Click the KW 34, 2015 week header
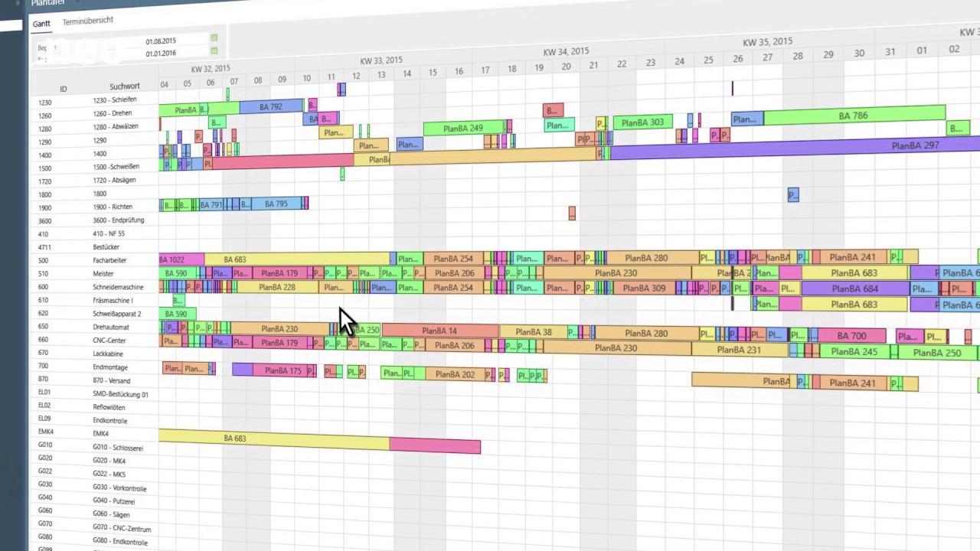This screenshot has width=980, height=551. pyautogui.click(x=566, y=52)
